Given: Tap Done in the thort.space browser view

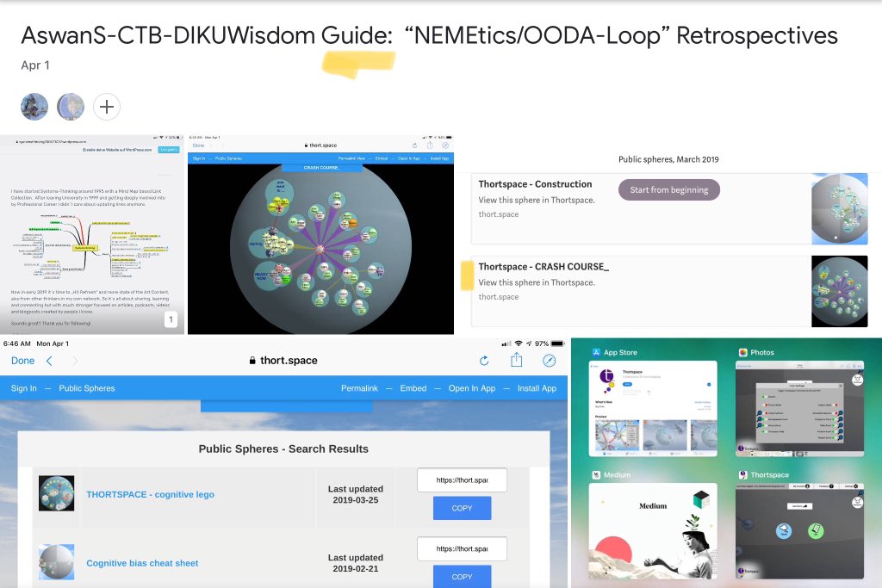Looking at the screenshot, I should click(23, 361).
